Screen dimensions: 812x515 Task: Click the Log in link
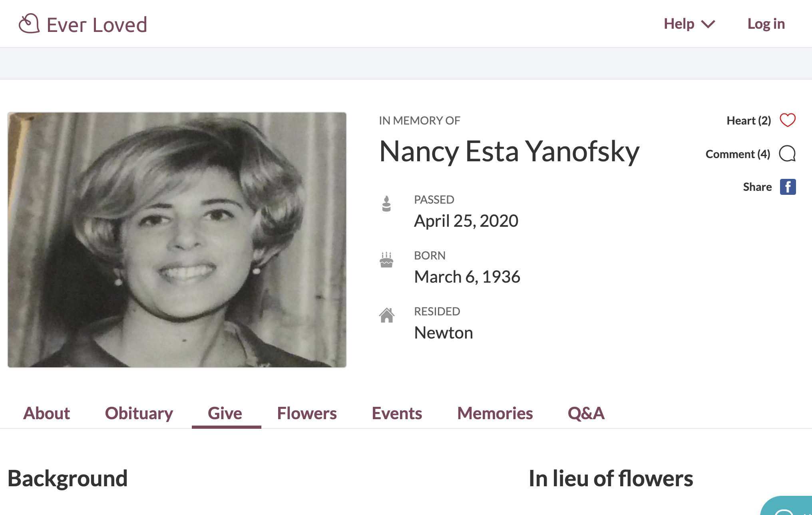click(x=766, y=24)
